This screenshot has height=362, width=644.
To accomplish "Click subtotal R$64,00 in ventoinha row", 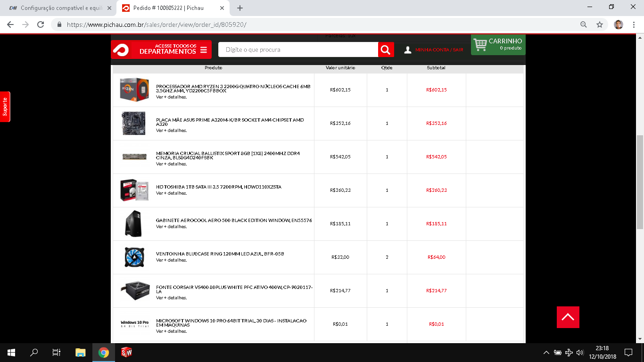I will [436, 257].
